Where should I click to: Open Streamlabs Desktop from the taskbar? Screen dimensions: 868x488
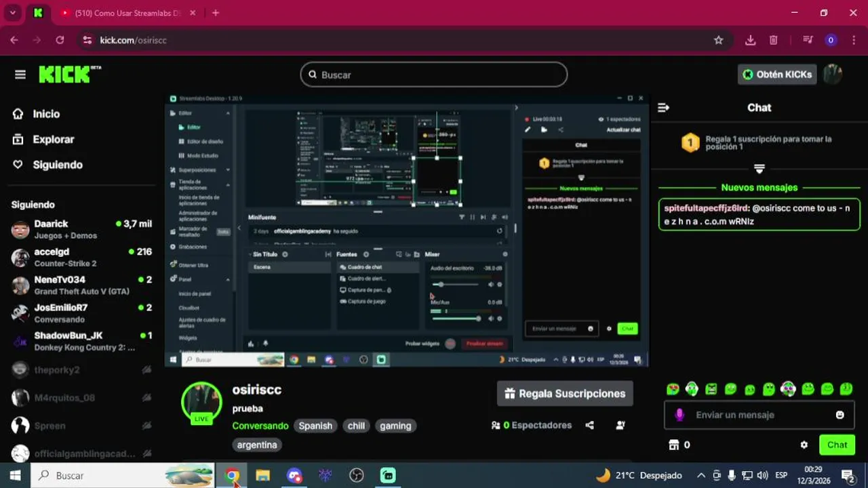point(388,475)
